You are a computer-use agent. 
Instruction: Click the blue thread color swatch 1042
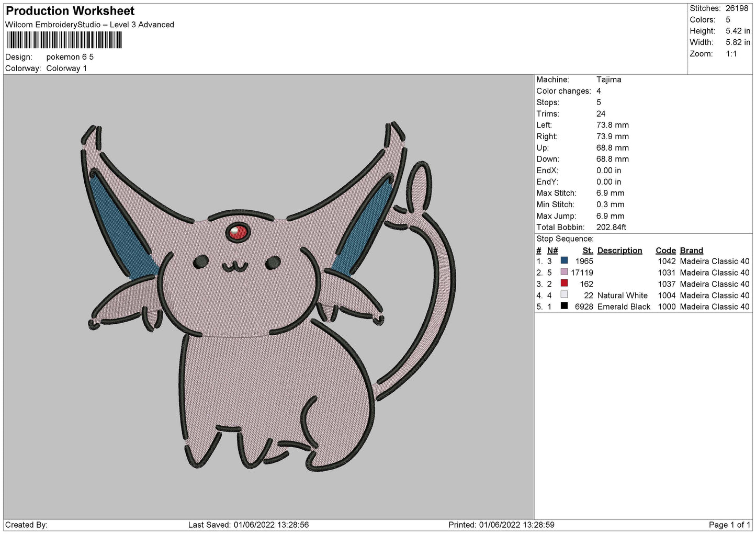564,260
